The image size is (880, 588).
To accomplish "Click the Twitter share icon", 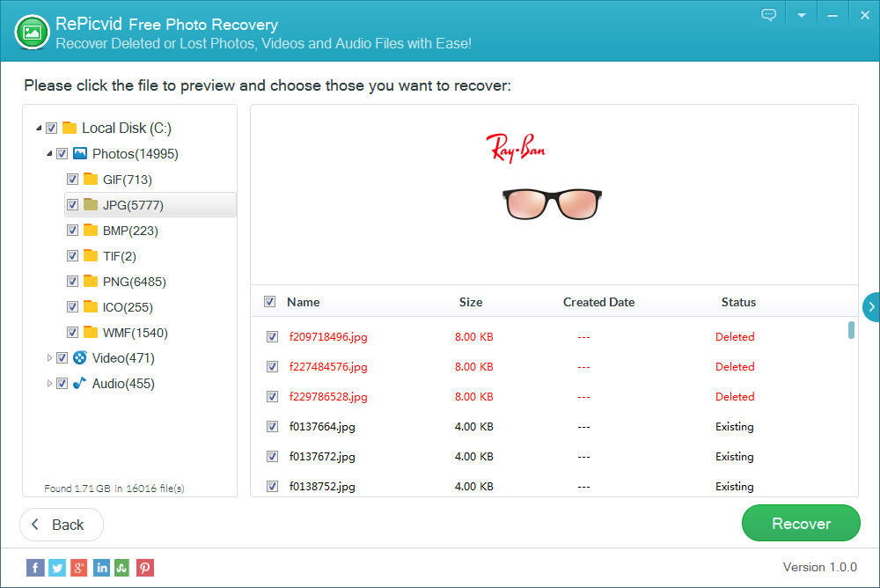I will pos(56,568).
